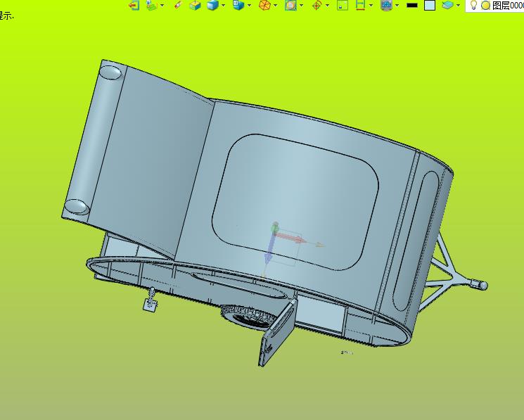524x420 pixels.
Task: Pick the black line color swatch
Action: (412, 6)
